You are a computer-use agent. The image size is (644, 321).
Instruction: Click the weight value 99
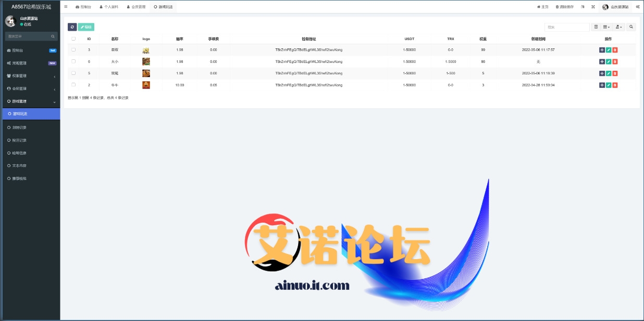pos(483,50)
